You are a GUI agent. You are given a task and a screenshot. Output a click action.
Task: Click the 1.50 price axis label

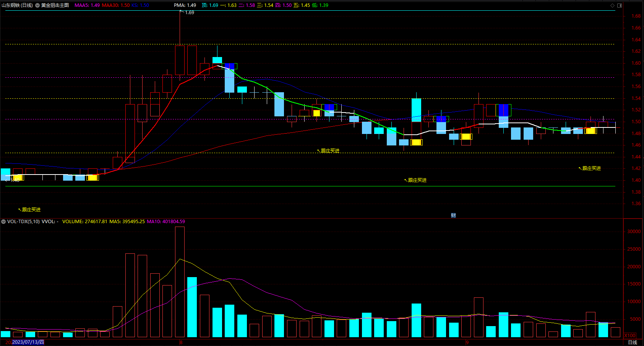click(636, 122)
